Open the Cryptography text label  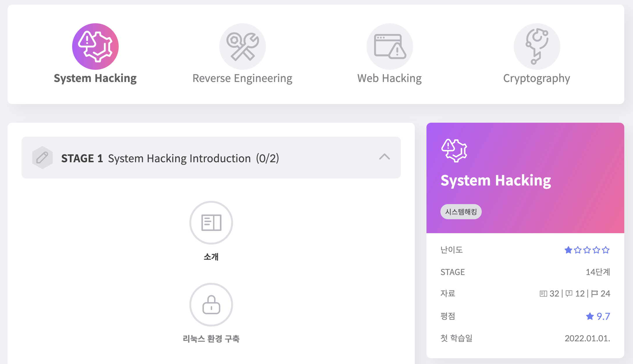[537, 78]
